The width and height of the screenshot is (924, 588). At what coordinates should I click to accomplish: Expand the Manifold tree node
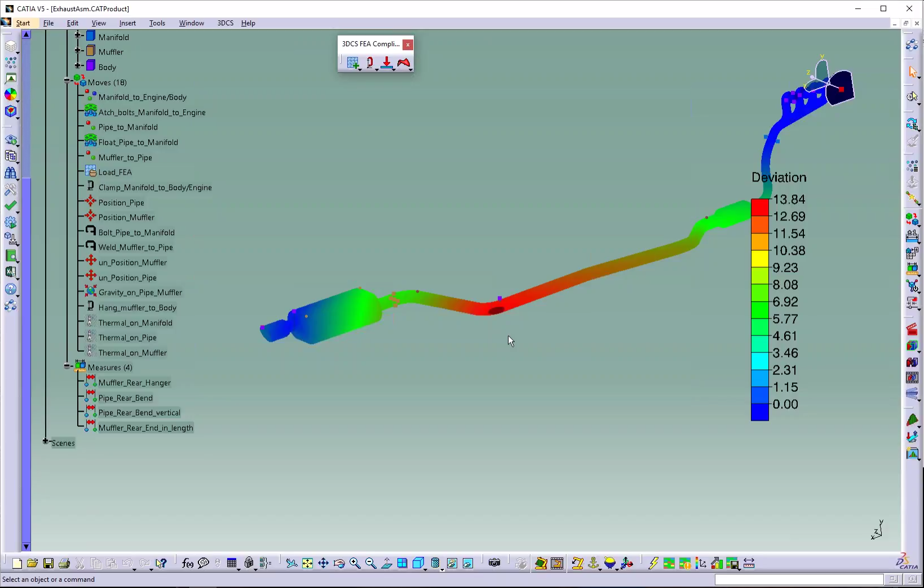click(x=78, y=36)
